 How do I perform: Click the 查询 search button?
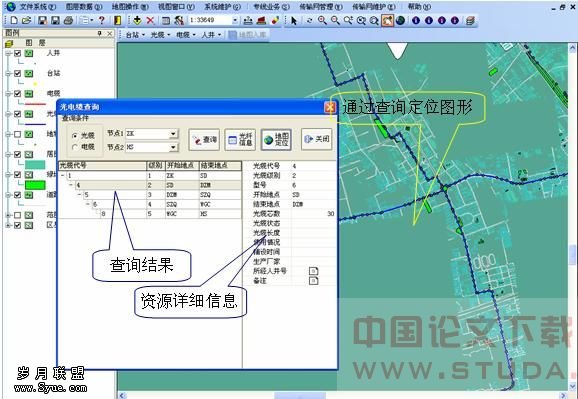tap(204, 139)
